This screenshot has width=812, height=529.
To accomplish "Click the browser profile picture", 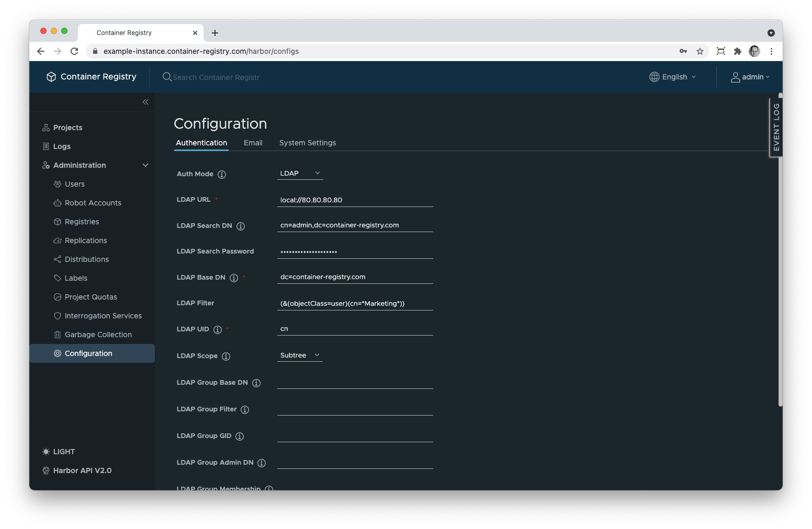I will 754,51.
